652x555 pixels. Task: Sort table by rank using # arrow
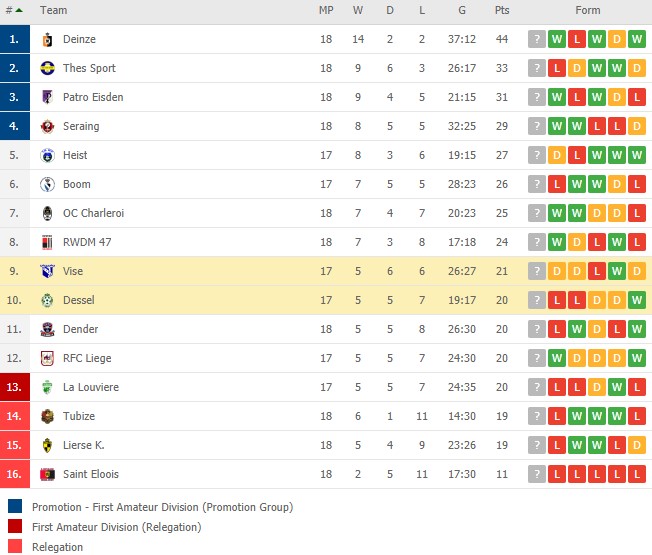click(14, 10)
